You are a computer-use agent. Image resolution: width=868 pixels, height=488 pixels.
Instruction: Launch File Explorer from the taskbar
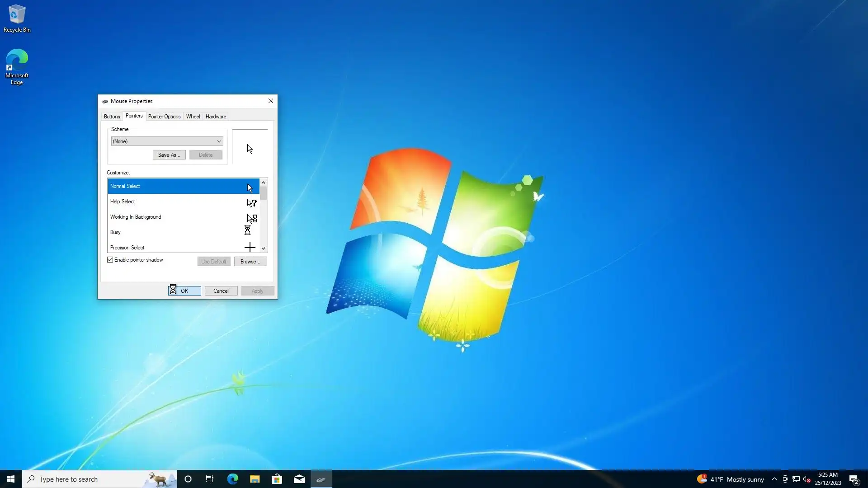(x=255, y=479)
